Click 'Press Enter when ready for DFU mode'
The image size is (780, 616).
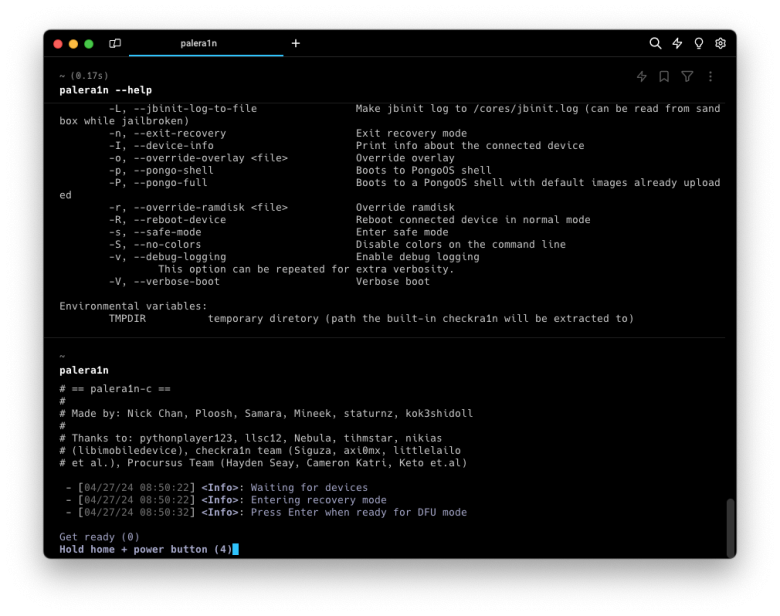359,513
